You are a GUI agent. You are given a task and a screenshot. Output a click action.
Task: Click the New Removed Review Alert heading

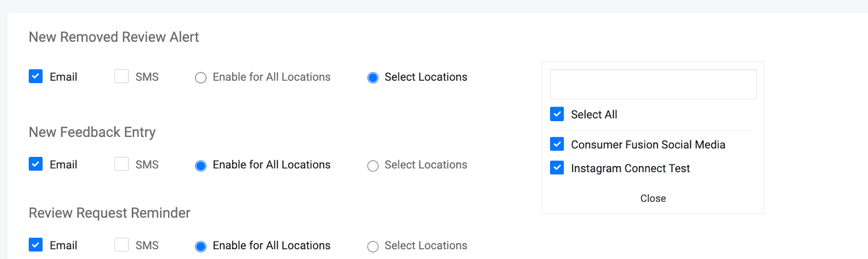pyautogui.click(x=114, y=37)
